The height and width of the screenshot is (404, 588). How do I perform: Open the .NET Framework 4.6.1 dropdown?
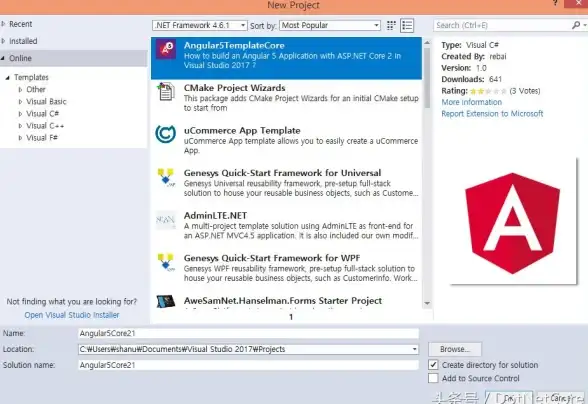click(x=200, y=26)
